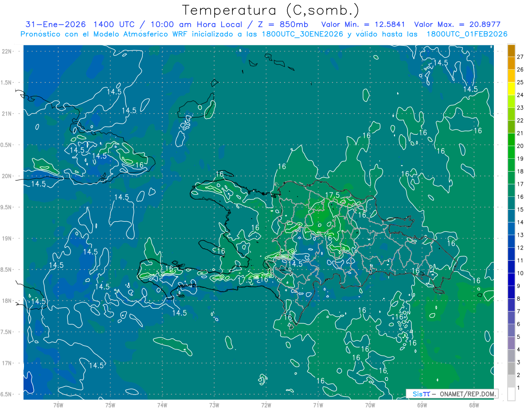
Task: Click the '69W' longitude axis label
Action: point(422,405)
